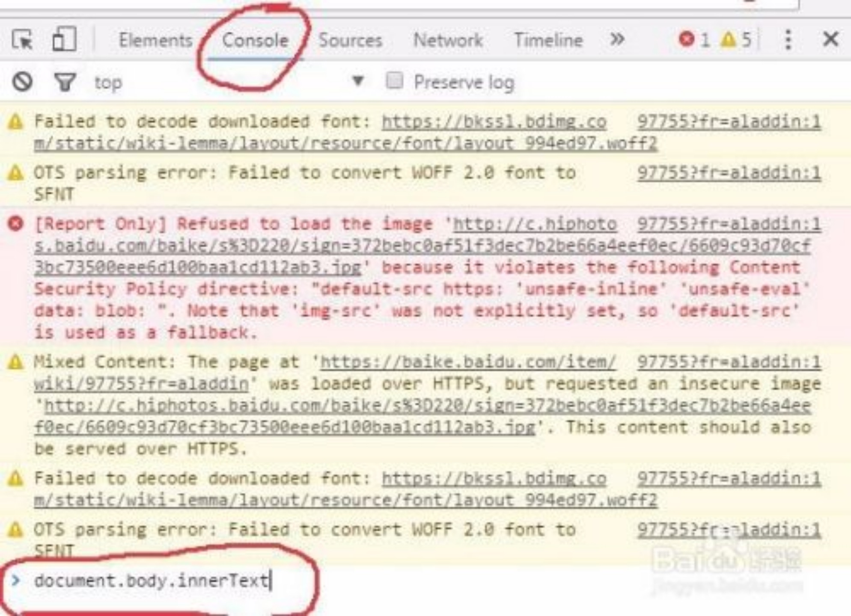Open the Elements tab
Viewport: 851px width, 616px height.
click(156, 40)
